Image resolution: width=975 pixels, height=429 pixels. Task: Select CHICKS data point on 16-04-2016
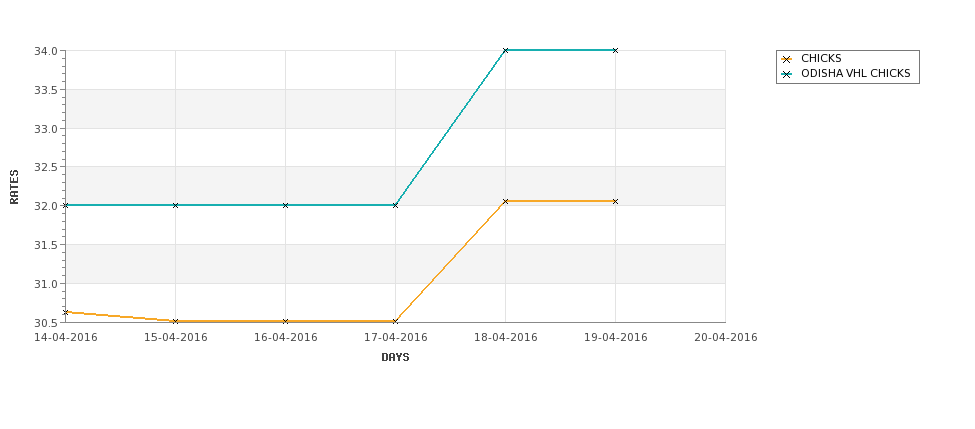pyautogui.click(x=285, y=321)
